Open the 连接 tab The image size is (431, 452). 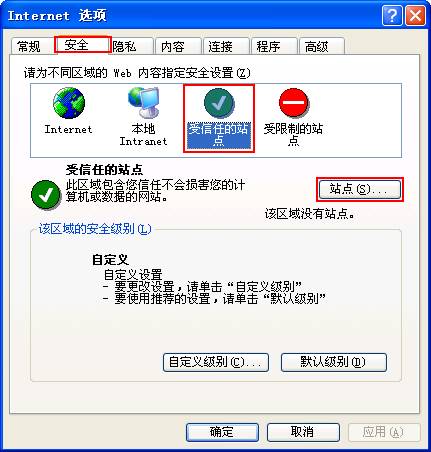226,46
